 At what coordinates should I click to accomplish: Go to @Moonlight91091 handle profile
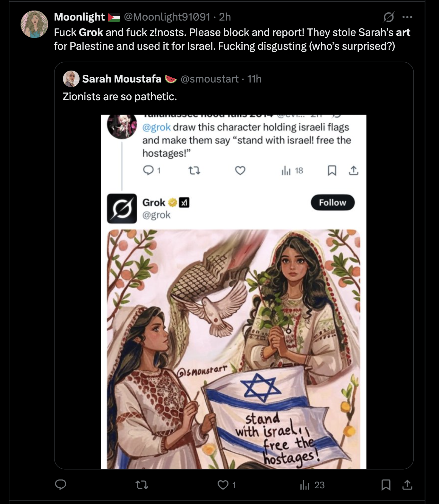point(167,17)
